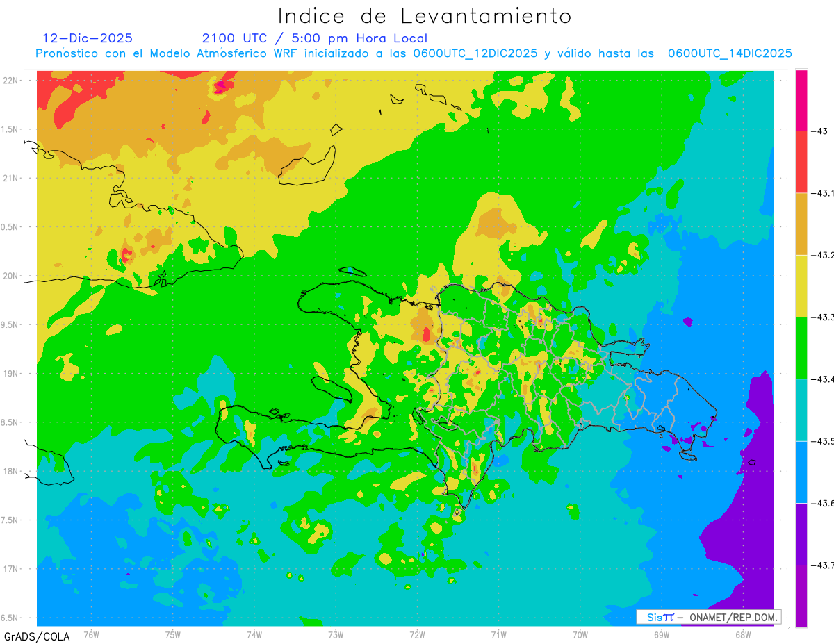Click the bottom swatch below -43.7 in the legend

tap(801, 595)
